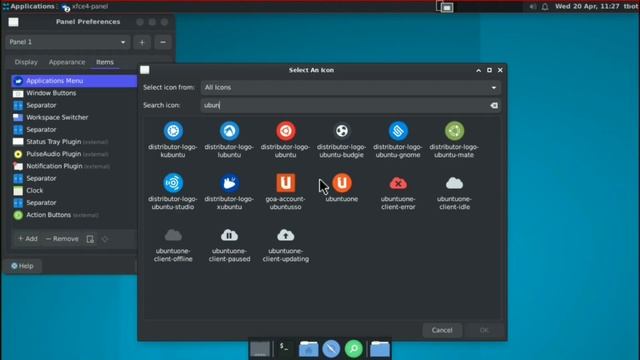Select the Clock item
This screenshot has width=640, height=360.
pos(74,191)
